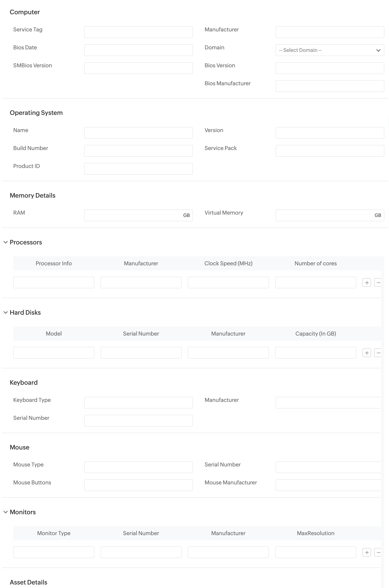Add a new Hard Disks row
This screenshot has width=389, height=588.
[x=366, y=353]
